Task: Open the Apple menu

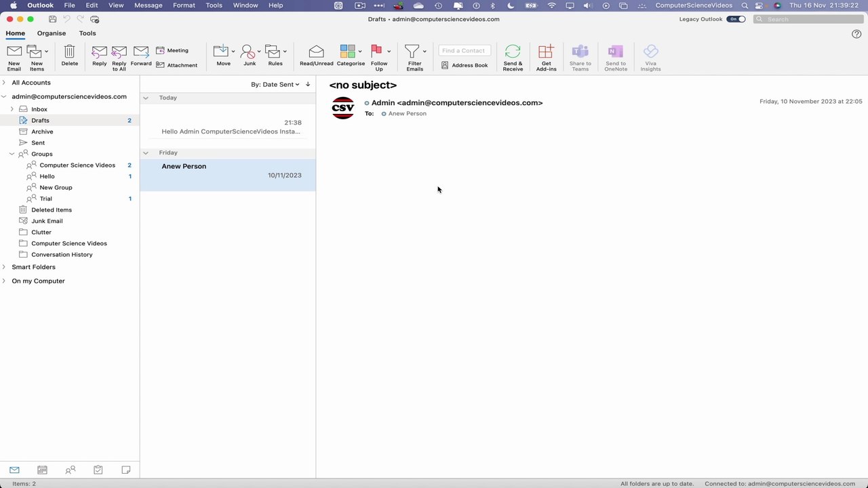Action: click(x=13, y=5)
